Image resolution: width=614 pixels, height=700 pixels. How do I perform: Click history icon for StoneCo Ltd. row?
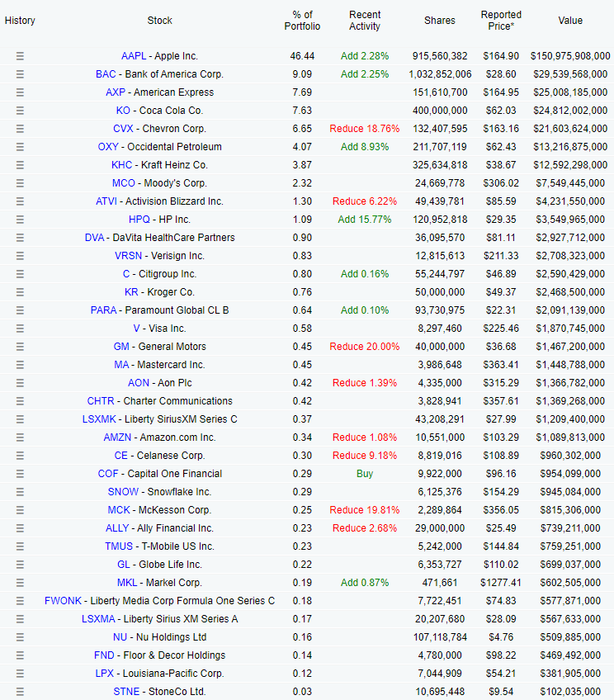click(x=20, y=692)
